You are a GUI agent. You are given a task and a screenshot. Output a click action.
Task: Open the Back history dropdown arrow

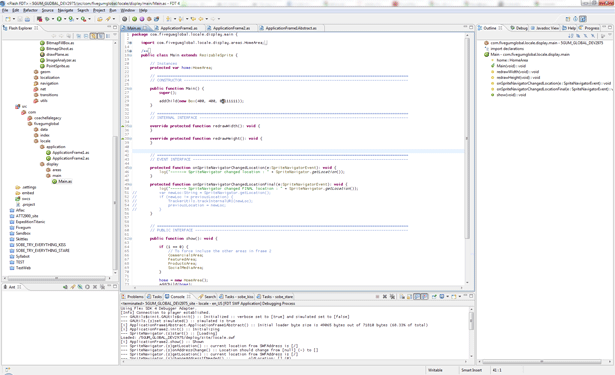tap(207, 19)
